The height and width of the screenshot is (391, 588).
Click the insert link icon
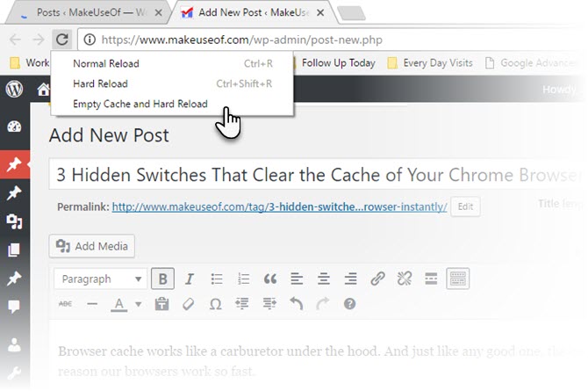coord(377,279)
